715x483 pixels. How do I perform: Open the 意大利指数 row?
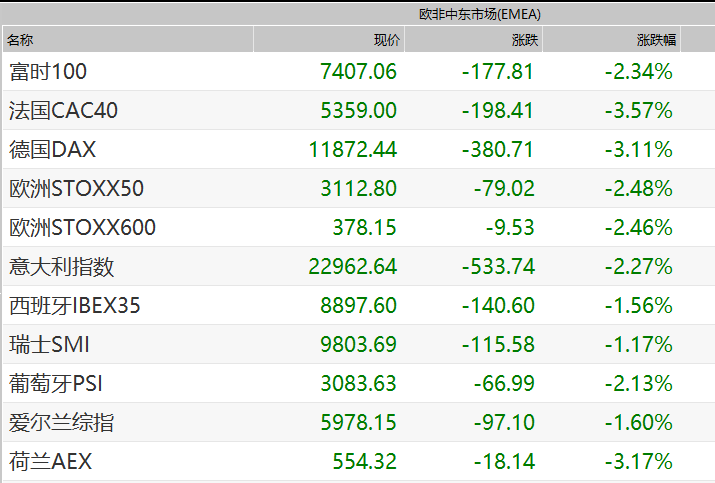tap(61, 266)
